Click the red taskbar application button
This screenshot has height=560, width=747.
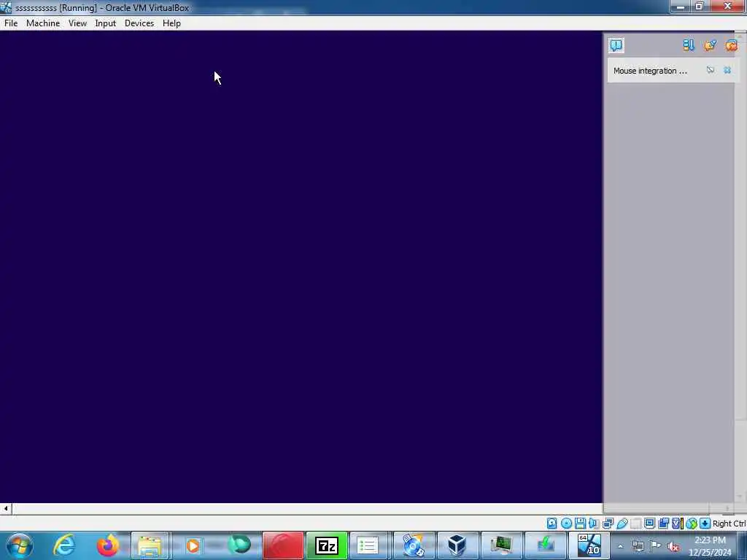[283, 545]
